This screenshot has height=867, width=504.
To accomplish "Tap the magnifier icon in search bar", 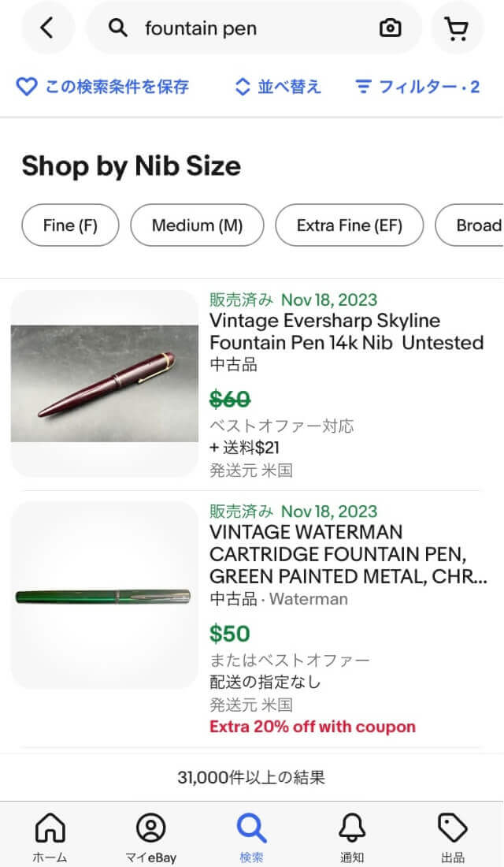I will pyautogui.click(x=118, y=29).
